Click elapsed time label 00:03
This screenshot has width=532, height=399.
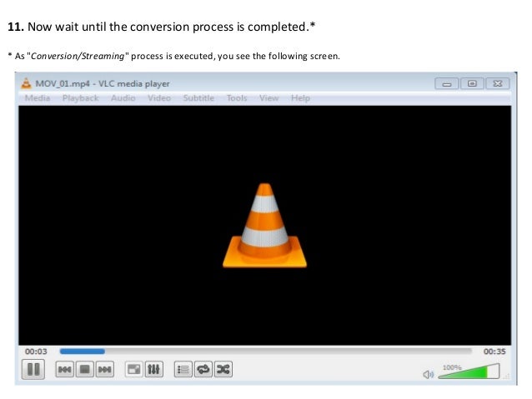click(36, 352)
